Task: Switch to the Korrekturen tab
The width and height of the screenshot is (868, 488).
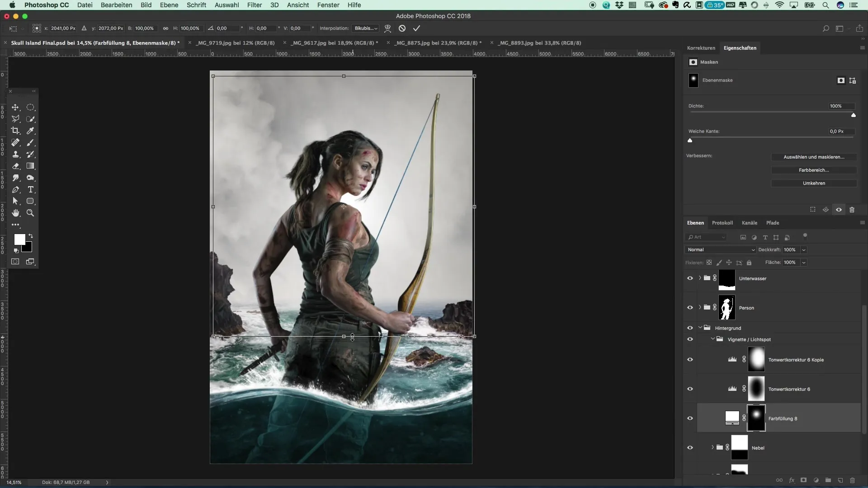Action: 701,48
